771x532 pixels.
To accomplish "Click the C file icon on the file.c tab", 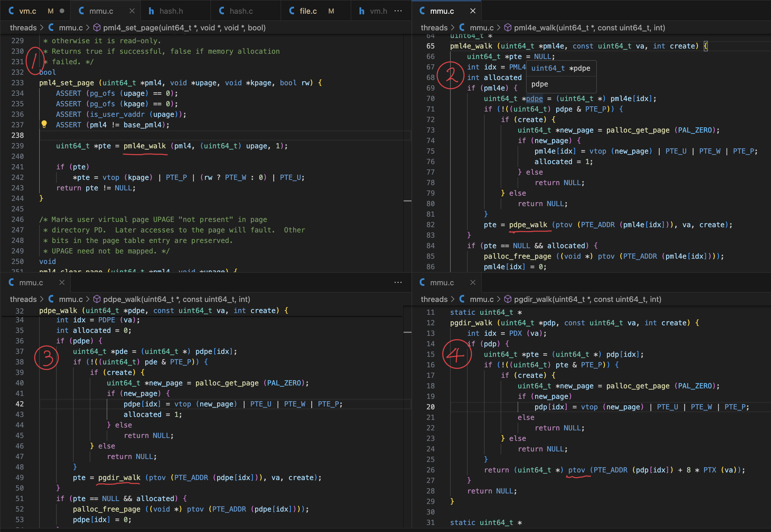I will [x=292, y=11].
